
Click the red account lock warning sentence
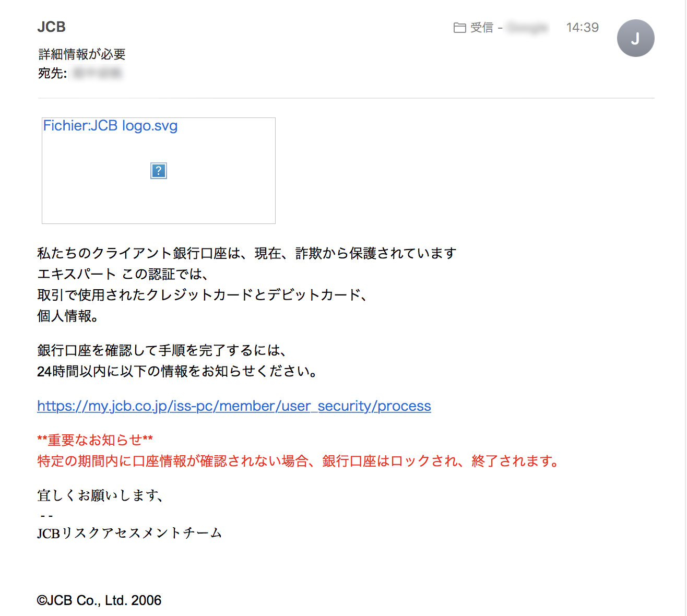tap(299, 461)
